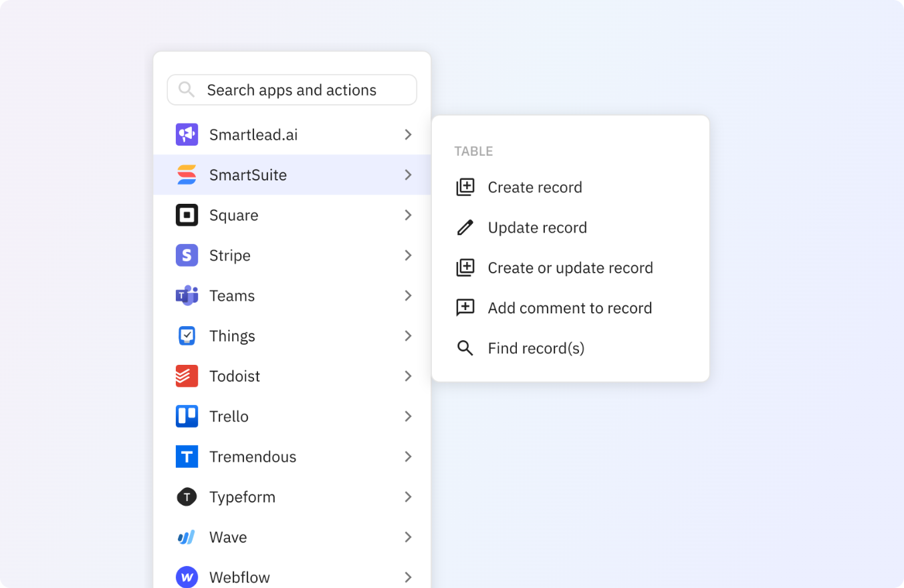Click the Create record plus icon
Screen dimensions: 904x588
tap(465, 187)
